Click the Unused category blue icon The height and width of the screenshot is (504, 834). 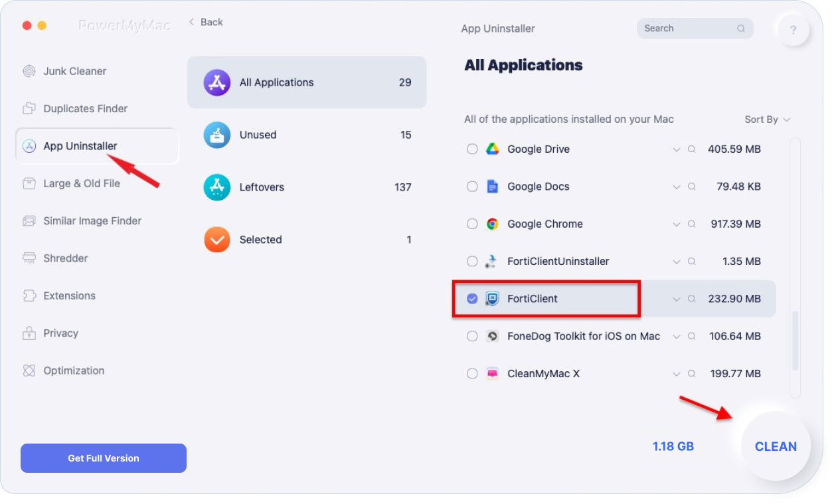pos(217,135)
